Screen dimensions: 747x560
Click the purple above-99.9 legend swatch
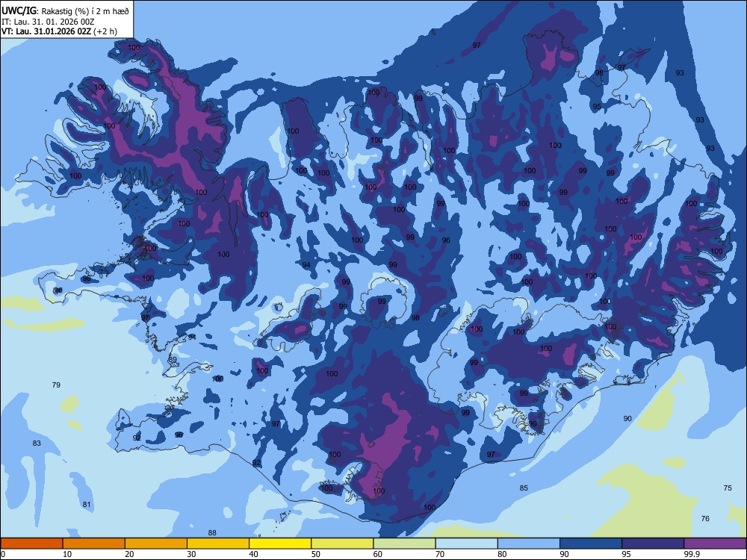pos(715,544)
